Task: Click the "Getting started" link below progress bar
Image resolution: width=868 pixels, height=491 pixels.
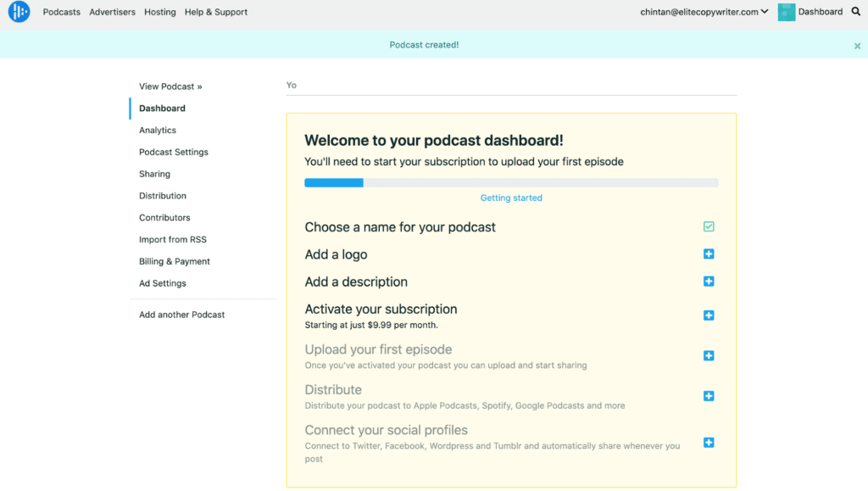Action: (x=510, y=198)
